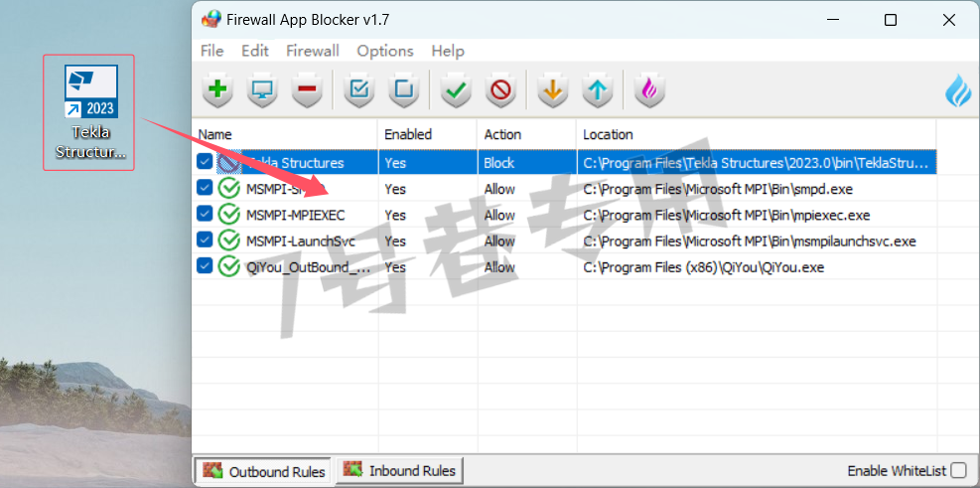Switch to the Inbound Rules tab
Viewport: 980px width, 488px height.
pyautogui.click(x=400, y=470)
